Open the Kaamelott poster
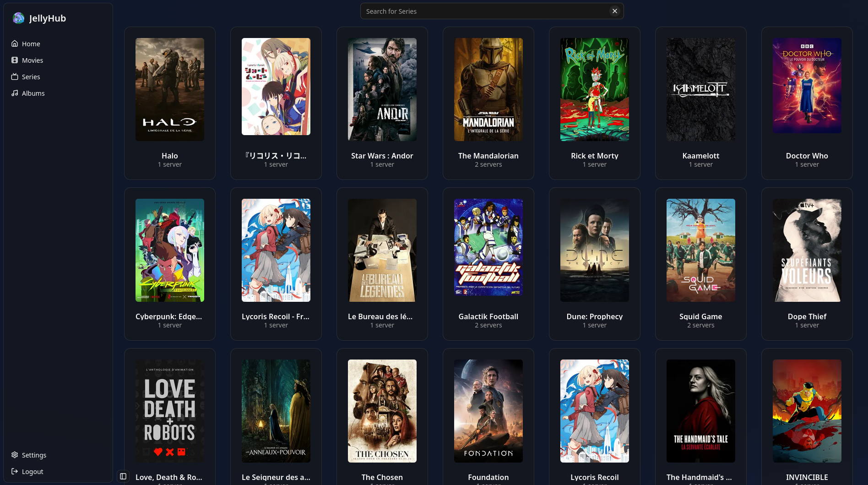This screenshot has width=868, height=485. pyautogui.click(x=701, y=89)
